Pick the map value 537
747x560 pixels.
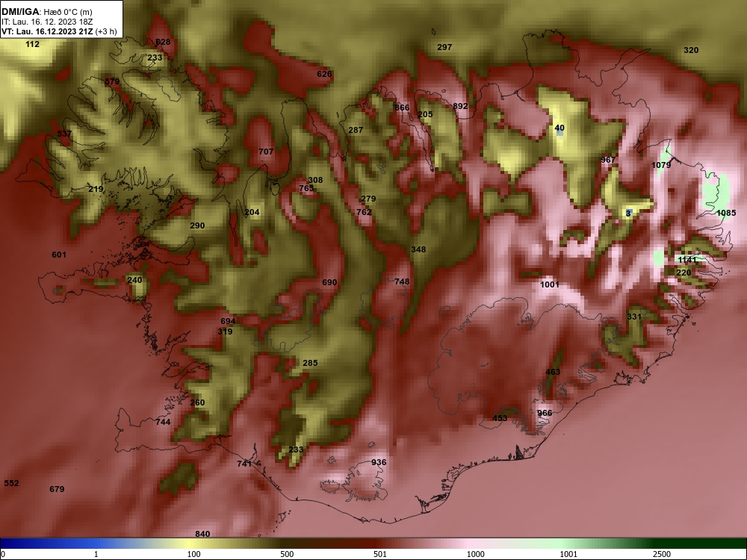(x=64, y=134)
